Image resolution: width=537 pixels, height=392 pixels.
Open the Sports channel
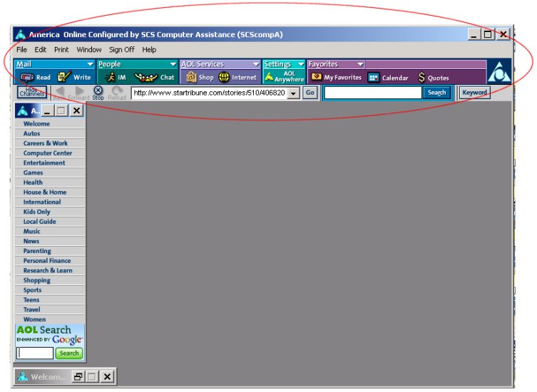coord(50,290)
